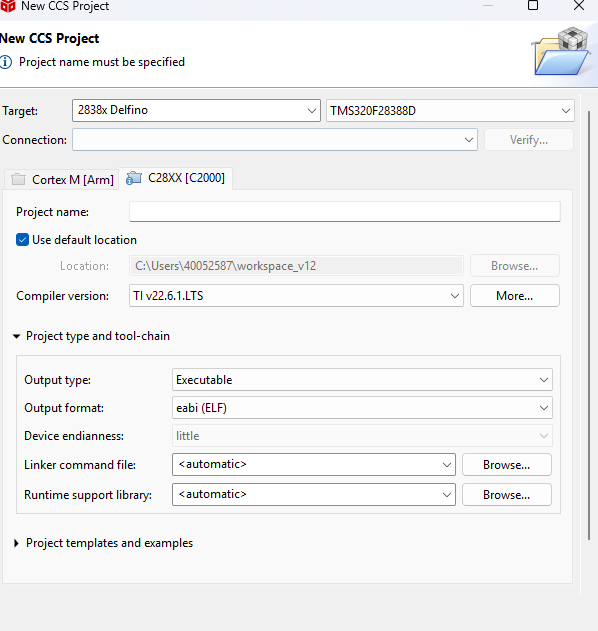This screenshot has height=631, width=598.
Task: Switch to the Cortex M [Arm] tab
Action: coord(62,179)
